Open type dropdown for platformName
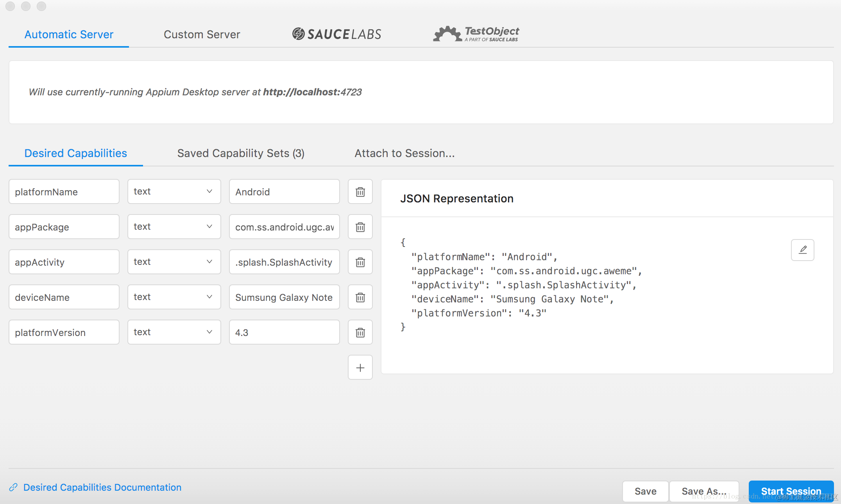 tap(174, 191)
